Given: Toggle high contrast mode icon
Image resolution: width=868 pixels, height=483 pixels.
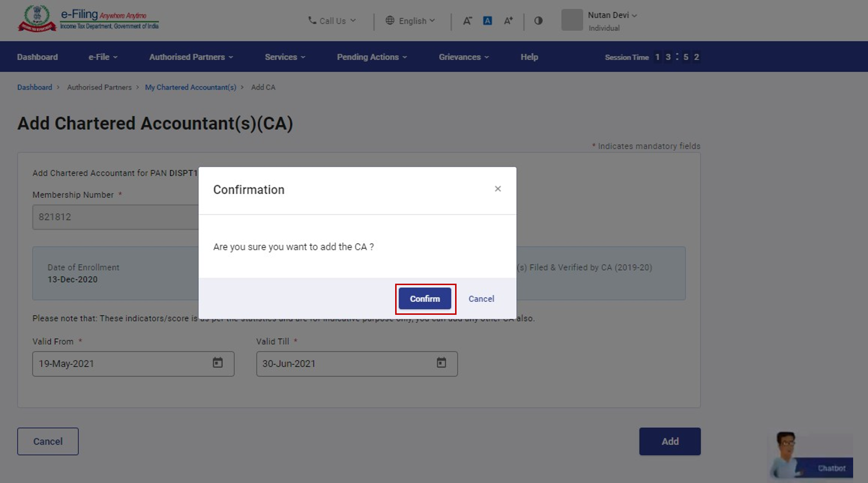Looking at the screenshot, I should [x=539, y=21].
